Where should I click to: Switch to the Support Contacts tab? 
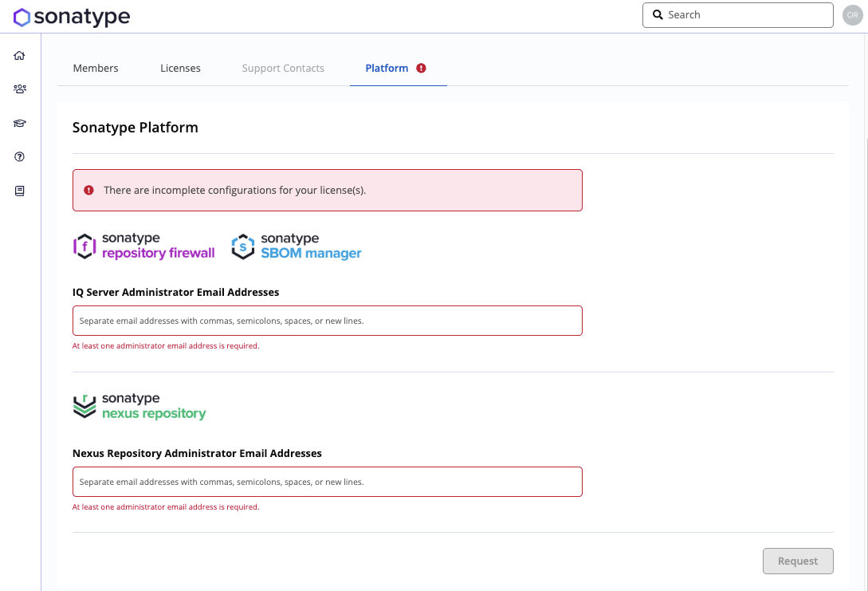[x=283, y=68]
